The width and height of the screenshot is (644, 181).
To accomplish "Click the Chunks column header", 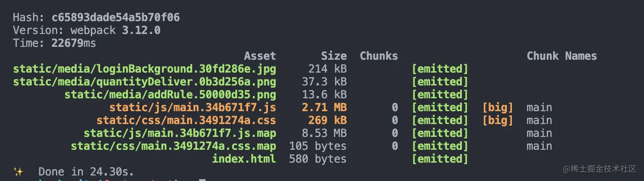I will click(x=379, y=56).
